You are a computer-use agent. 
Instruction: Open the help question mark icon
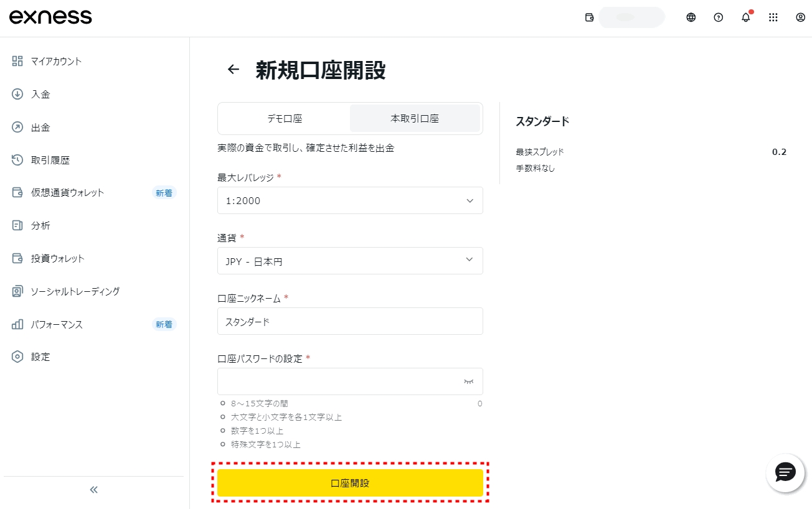point(718,17)
